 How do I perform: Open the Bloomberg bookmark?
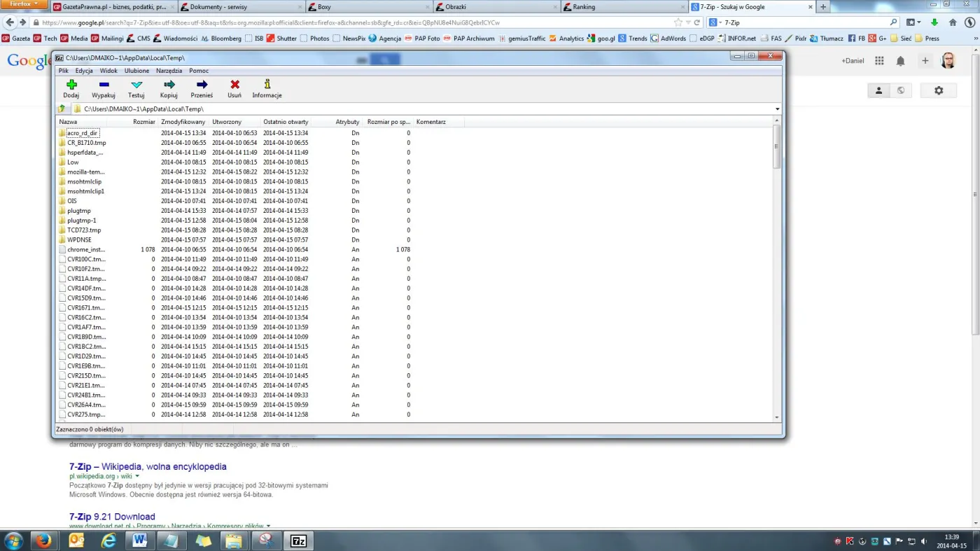tap(221, 39)
